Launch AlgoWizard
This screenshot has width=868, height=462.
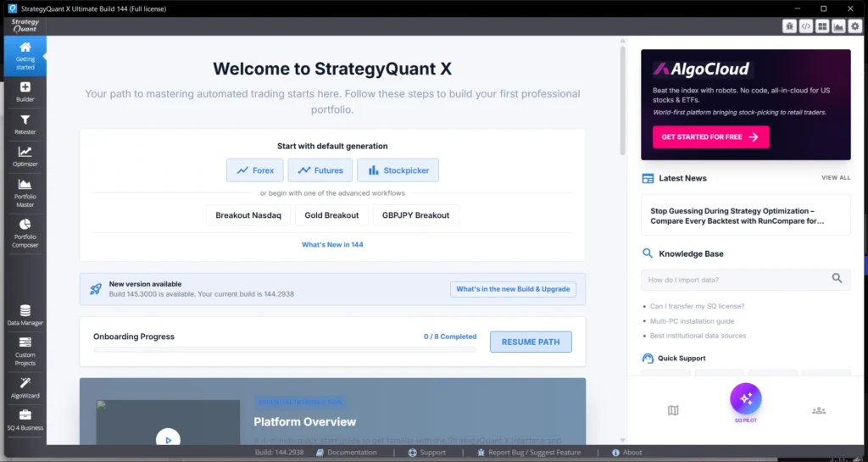(25, 388)
